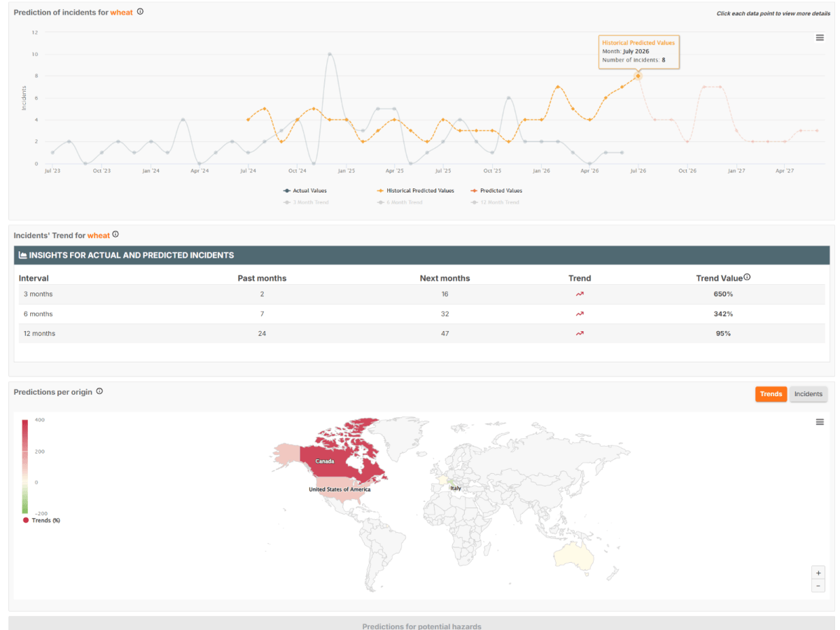Enable the 12 Month Trend legend series
Screen dimensions: 840x630
(495, 202)
